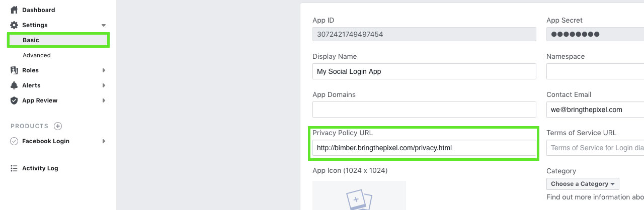Click the App Domains input field
The image size is (644, 210).
(x=424, y=110)
